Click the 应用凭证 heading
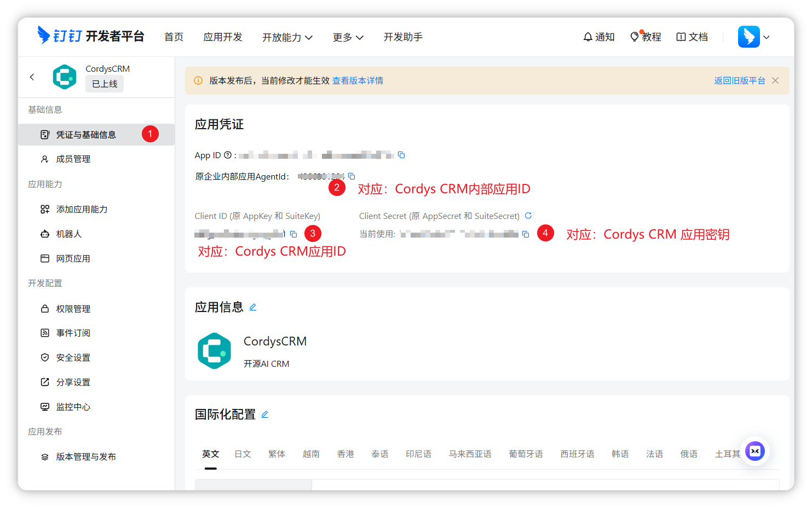812x508 pixels. click(x=219, y=124)
